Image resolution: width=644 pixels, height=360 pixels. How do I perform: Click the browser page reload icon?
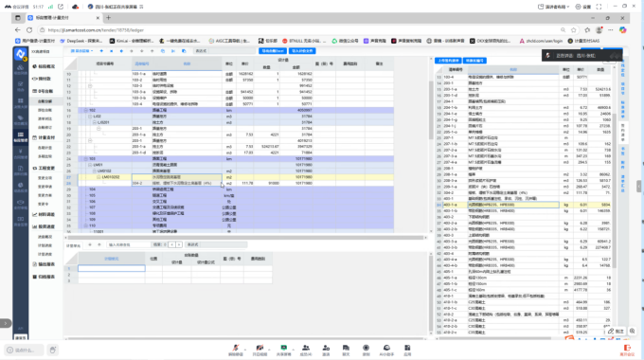[29, 30]
